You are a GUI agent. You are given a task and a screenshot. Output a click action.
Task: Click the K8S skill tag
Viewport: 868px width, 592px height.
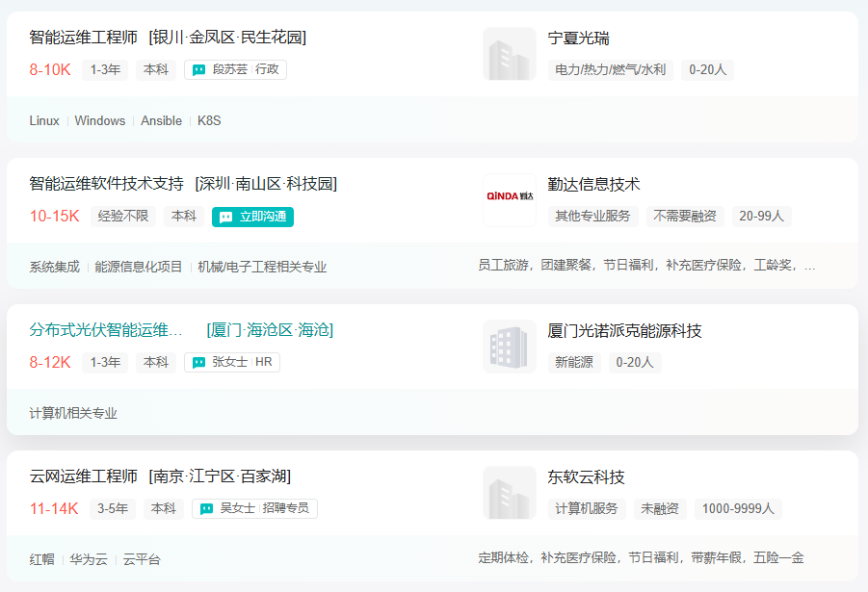point(209,120)
